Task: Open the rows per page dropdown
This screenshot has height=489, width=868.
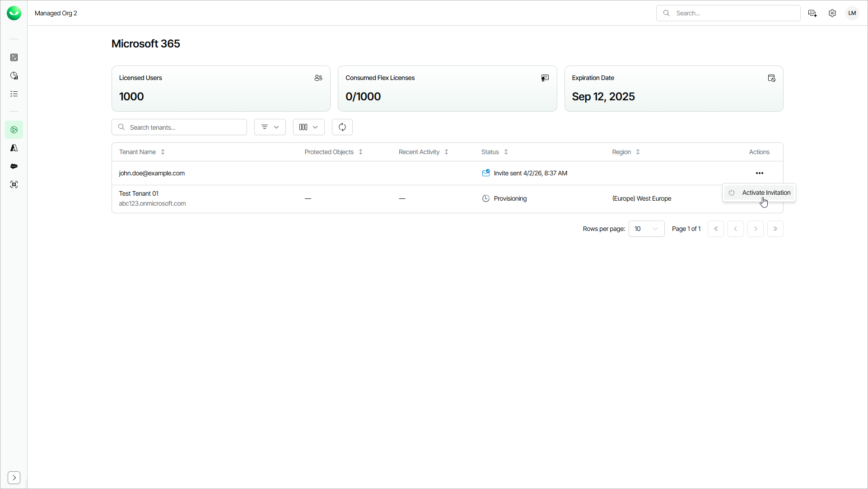Action: point(646,229)
